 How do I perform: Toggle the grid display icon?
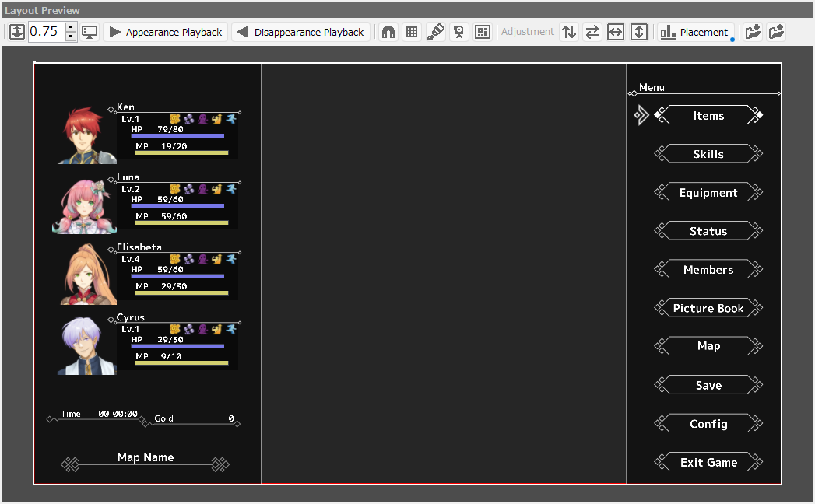[x=412, y=32]
